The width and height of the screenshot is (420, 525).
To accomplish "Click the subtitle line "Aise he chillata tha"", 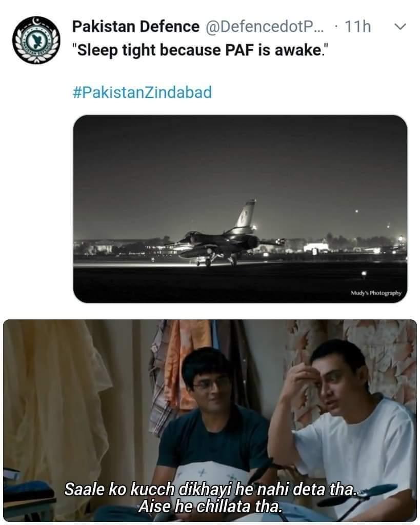I will click(x=210, y=506).
